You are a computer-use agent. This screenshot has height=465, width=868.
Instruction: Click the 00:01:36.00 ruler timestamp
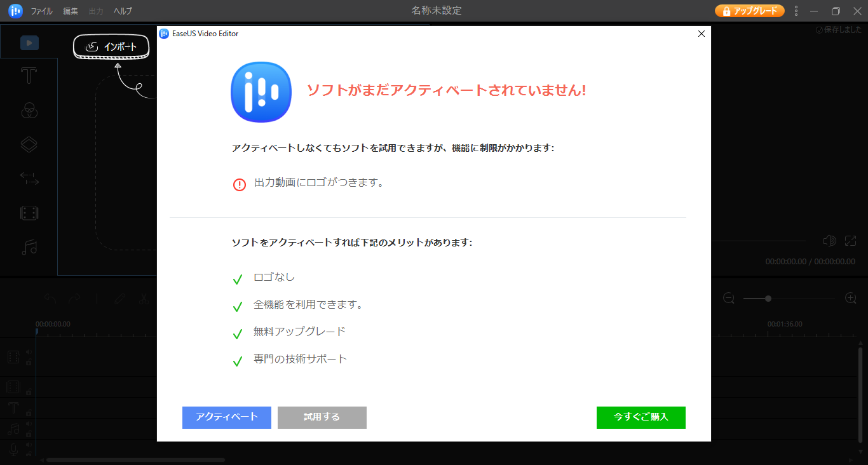coord(785,324)
